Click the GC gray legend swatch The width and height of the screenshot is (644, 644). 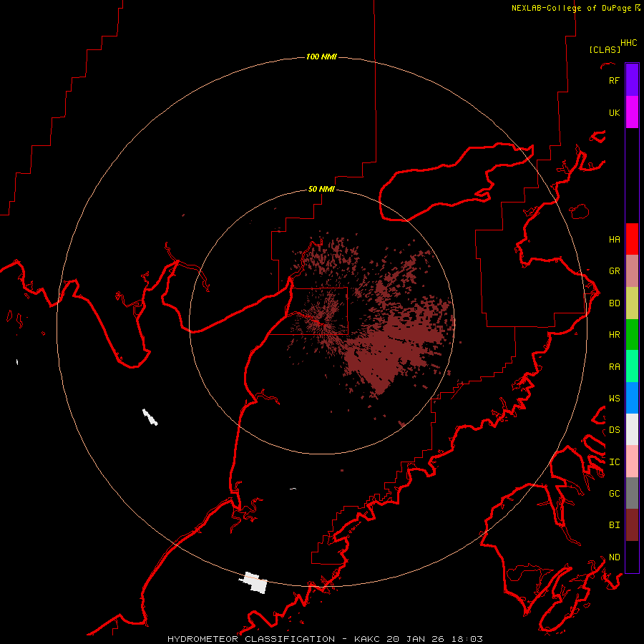click(632, 493)
